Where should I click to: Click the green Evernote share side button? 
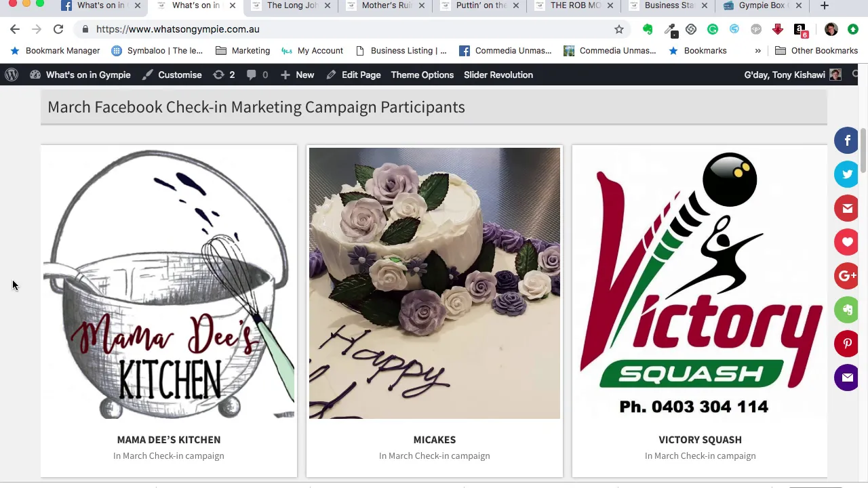[x=847, y=310]
